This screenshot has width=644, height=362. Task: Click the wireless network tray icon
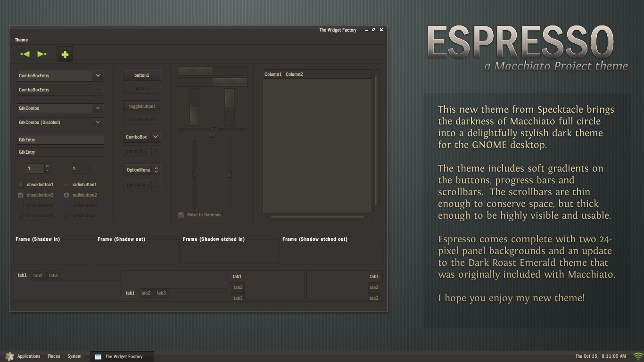[638, 356]
